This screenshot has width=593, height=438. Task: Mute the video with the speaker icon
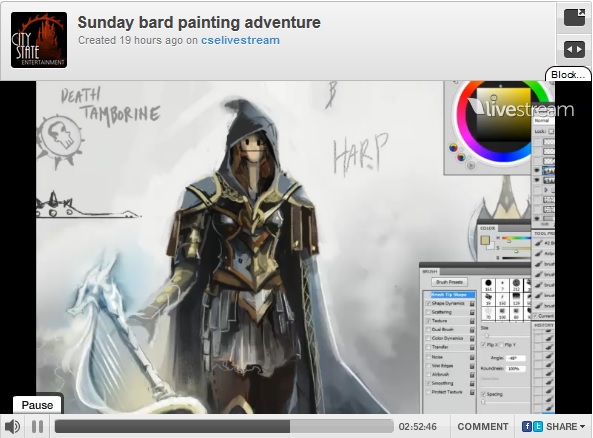pyautogui.click(x=12, y=427)
